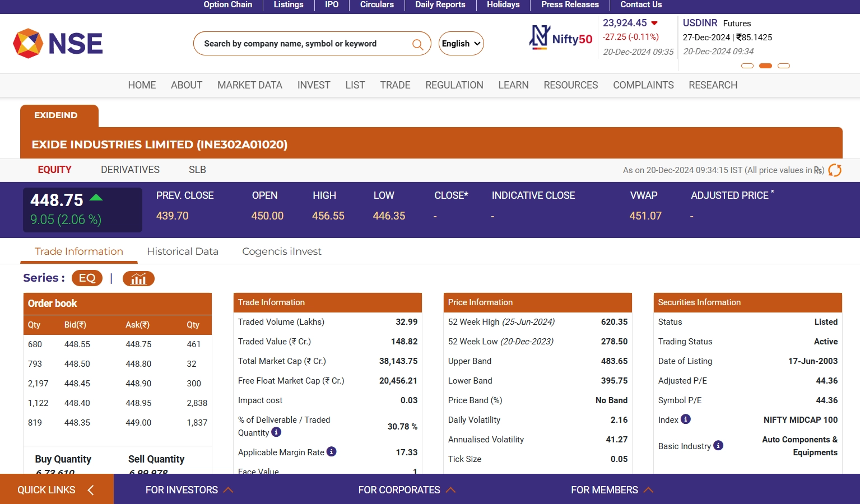860x504 pixels.
Task: Click info icon beside Deliverable Traded Quantity
Action: pos(276,432)
